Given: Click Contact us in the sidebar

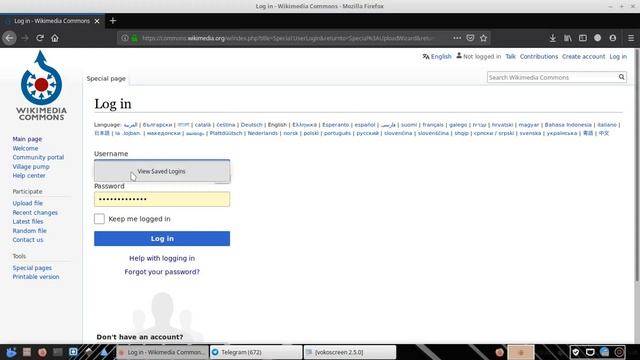Looking at the screenshot, I should 27,240.
